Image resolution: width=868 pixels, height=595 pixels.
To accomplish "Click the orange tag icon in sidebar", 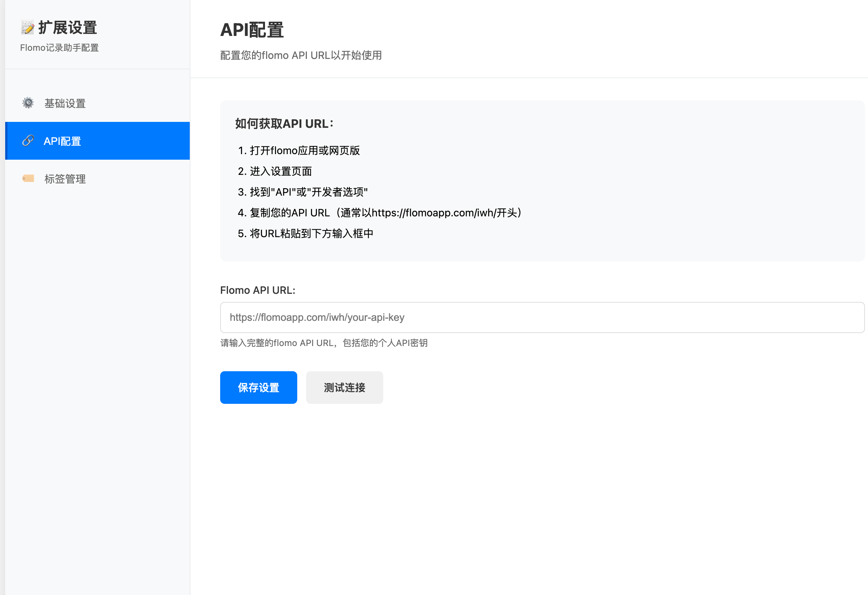I will pos(28,179).
